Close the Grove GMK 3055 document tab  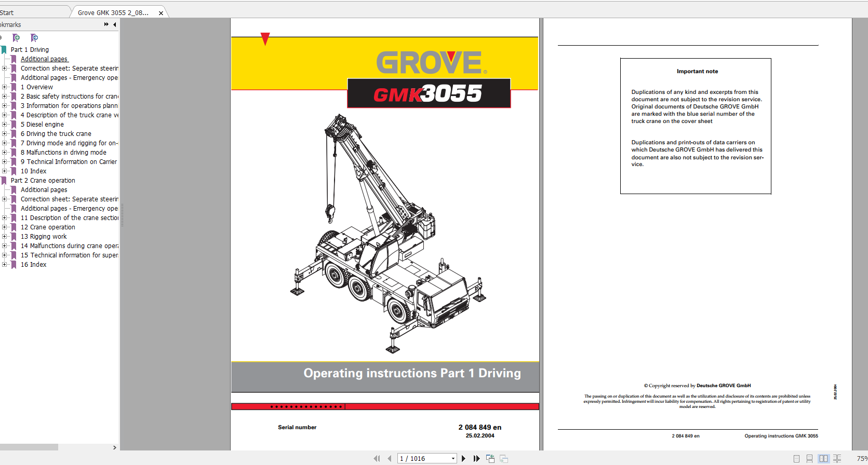coord(161,13)
